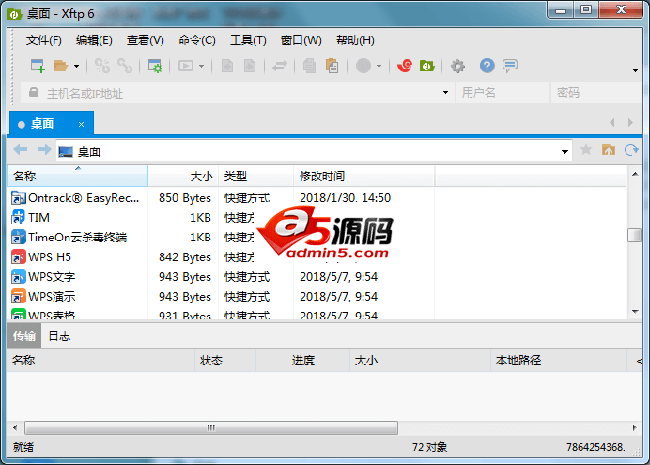Select the WPS文字 shortcut
This screenshot has height=465, width=650.
(x=43, y=277)
